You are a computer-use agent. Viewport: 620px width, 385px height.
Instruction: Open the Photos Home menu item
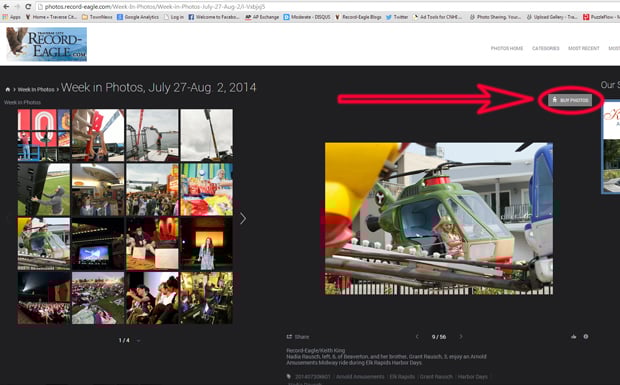pos(507,48)
